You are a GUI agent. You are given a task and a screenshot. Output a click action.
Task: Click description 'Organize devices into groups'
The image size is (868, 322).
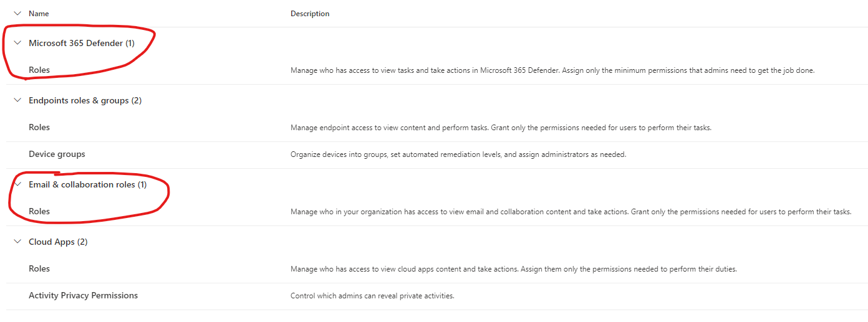pyautogui.click(x=458, y=154)
